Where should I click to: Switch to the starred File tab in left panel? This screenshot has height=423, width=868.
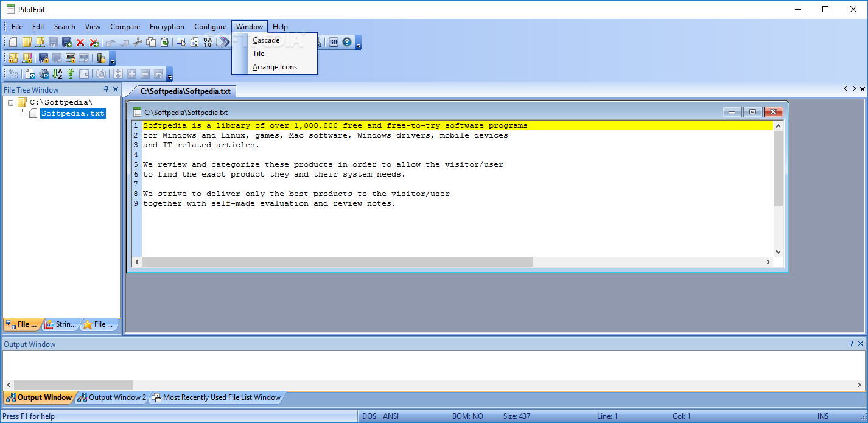(x=99, y=324)
